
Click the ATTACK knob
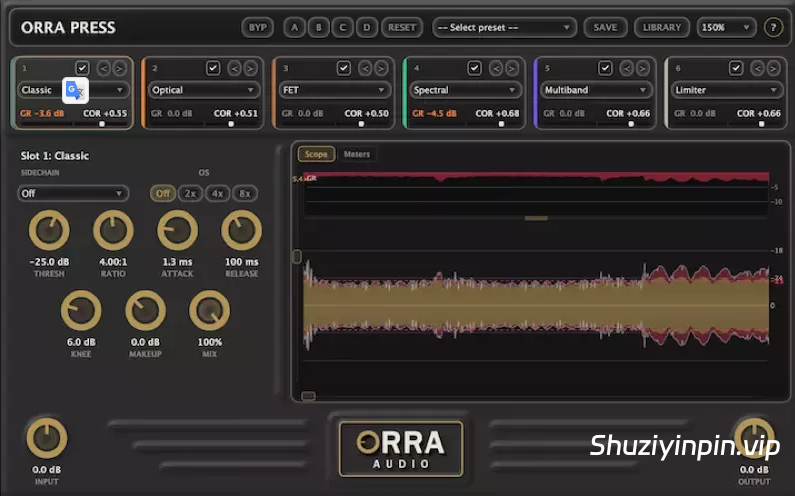pos(177,230)
